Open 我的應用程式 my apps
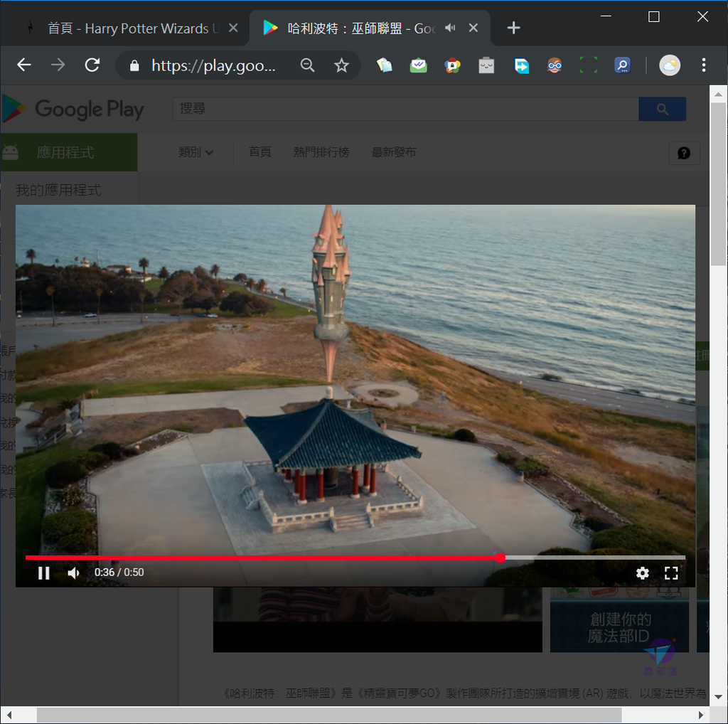 click(x=58, y=190)
